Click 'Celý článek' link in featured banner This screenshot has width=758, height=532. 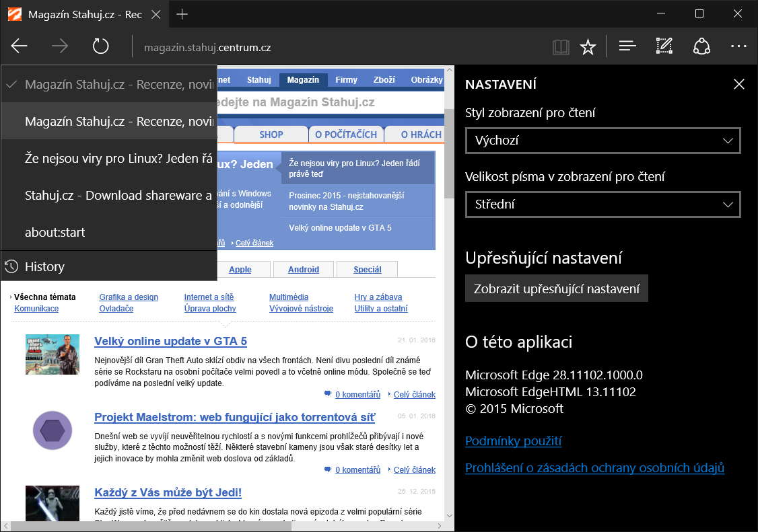[254, 243]
